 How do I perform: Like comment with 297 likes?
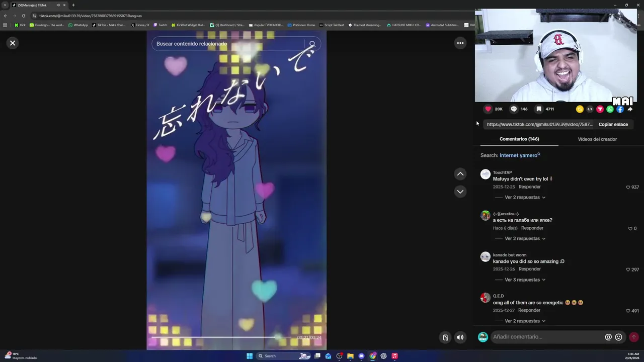628,269
